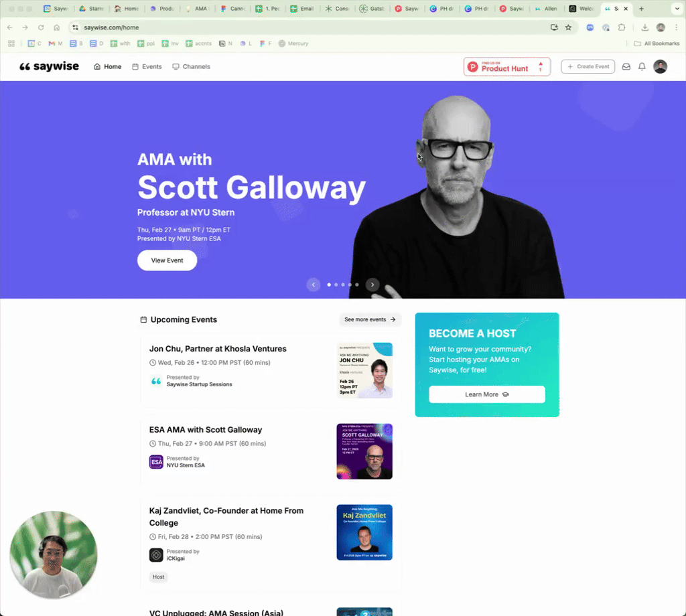Expand the tab search dropdown arrow
686x616 pixels.
(677, 9)
